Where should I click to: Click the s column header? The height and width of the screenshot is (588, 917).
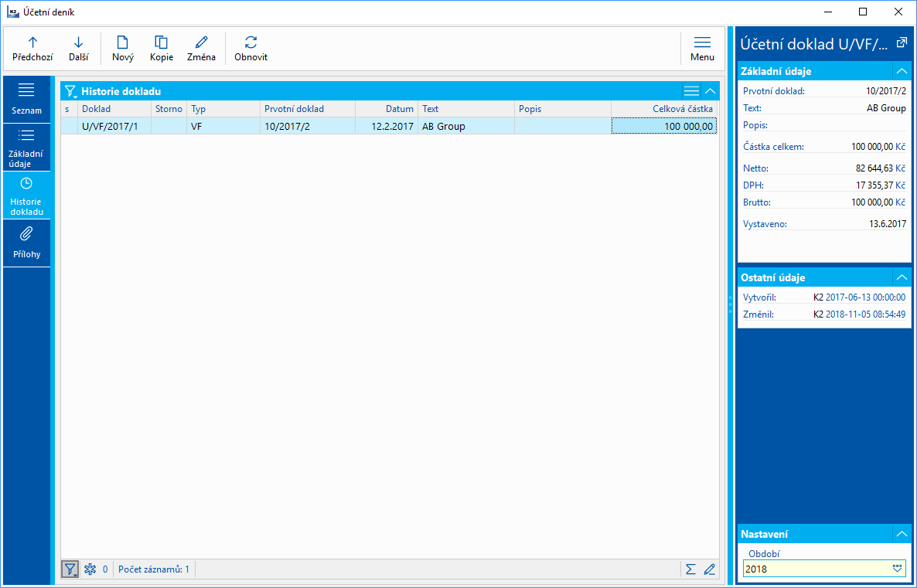click(69, 109)
